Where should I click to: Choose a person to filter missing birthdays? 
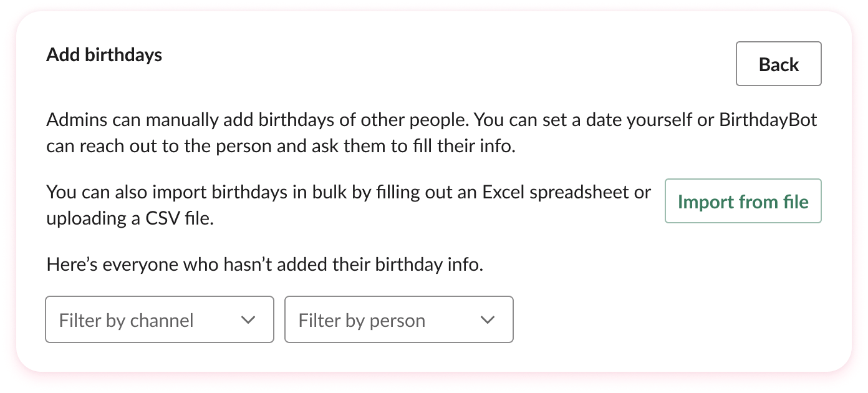398,319
